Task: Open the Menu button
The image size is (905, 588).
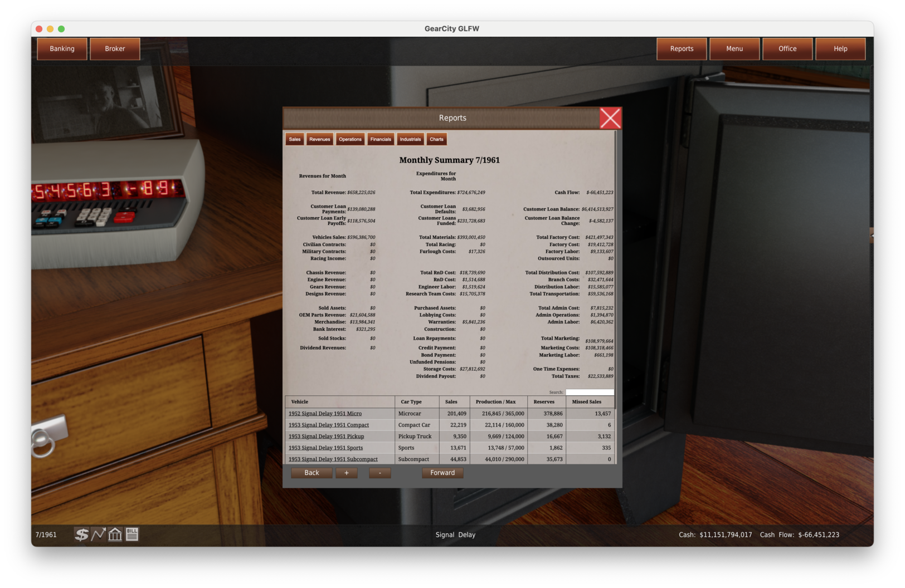Action: (734, 49)
